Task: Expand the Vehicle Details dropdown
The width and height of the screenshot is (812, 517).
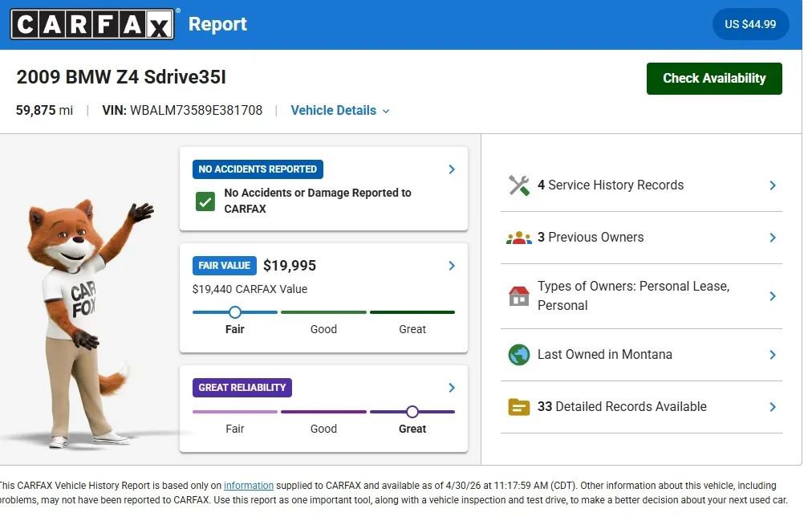Action: coord(339,110)
